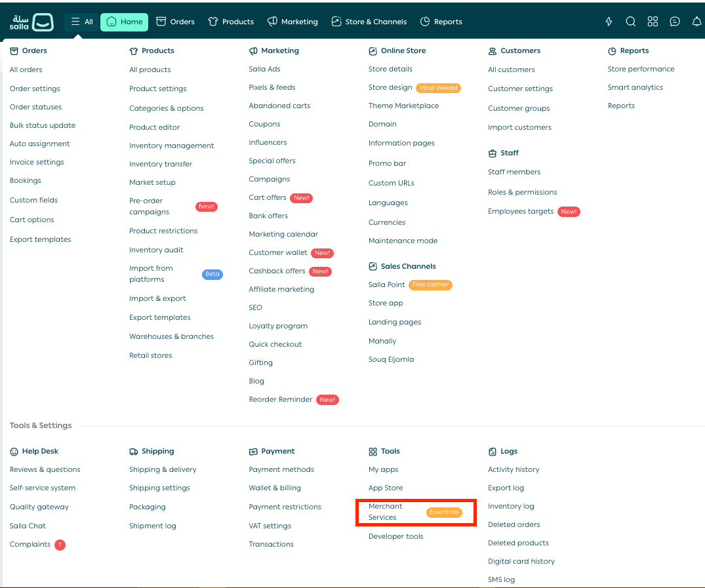705x588 pixels.
Task: Open Roles & permissions under Staff
Action: coord(522,192)
